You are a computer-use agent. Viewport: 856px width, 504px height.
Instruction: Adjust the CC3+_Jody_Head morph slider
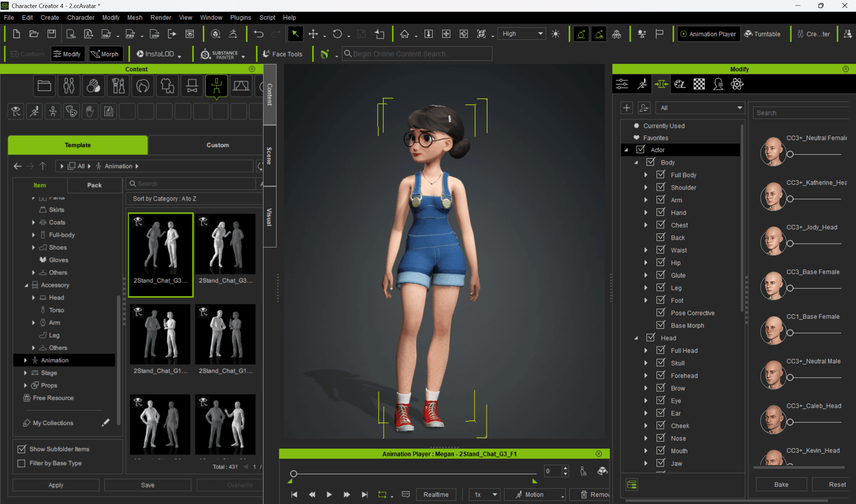click(x=790, y=243)
